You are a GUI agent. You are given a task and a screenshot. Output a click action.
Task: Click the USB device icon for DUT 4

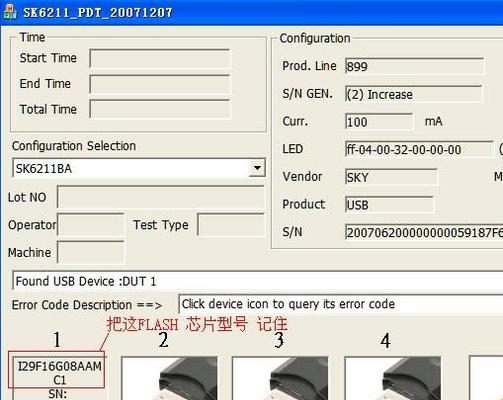[x=393, y=378]
